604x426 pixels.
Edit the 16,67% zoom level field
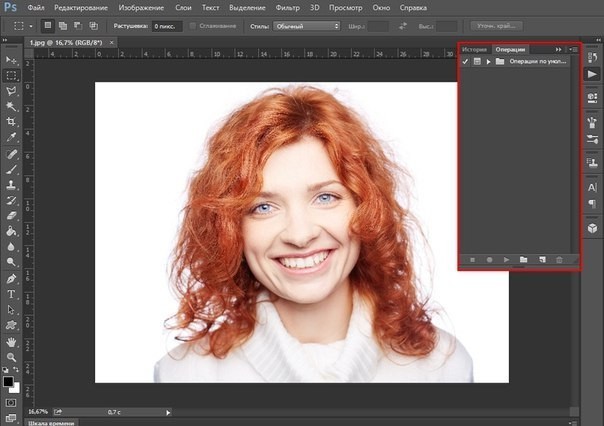(38, 412)
